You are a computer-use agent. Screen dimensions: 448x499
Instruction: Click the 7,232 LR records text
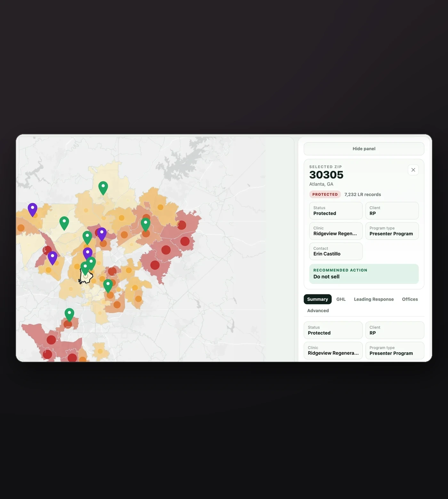pyautogui.click(x=363, y=194)
